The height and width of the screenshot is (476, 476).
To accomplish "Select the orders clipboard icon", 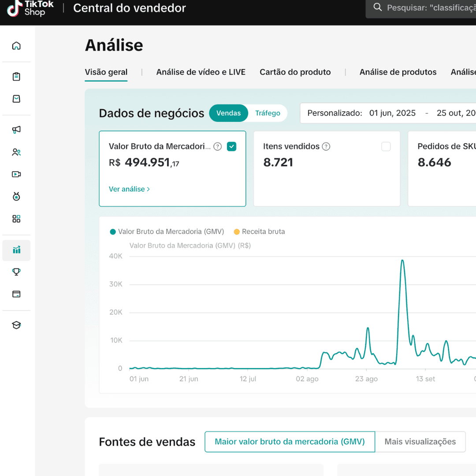I will click(x=16, y=76).
